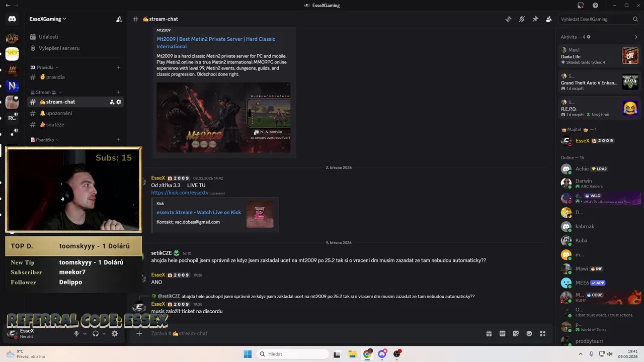Open Dada Life activity card
The width and height of the screenshot is (644, 362).
point(600,56)
